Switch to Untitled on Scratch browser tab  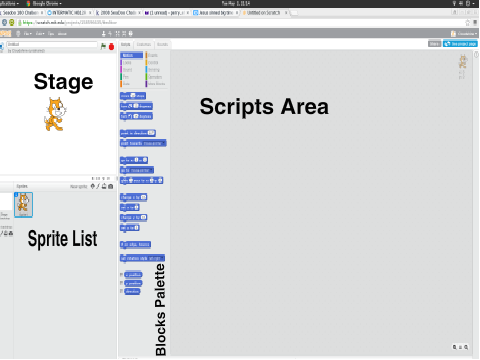coord(265,13)
